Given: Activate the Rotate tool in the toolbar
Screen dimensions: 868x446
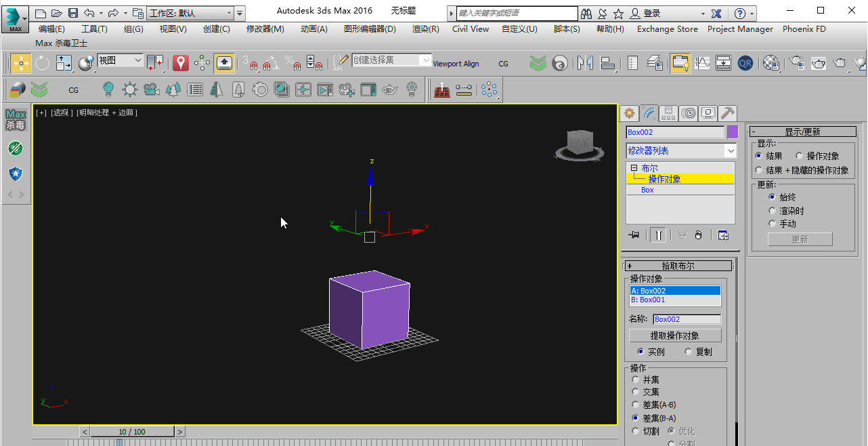Looking at the screenshot, I should click(x=42, y=63).
